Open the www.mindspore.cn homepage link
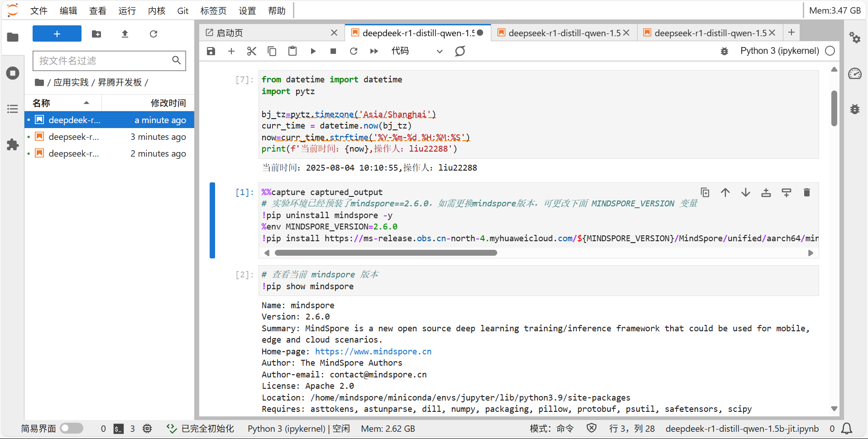The image size is (868, 439). pos(373,352)
